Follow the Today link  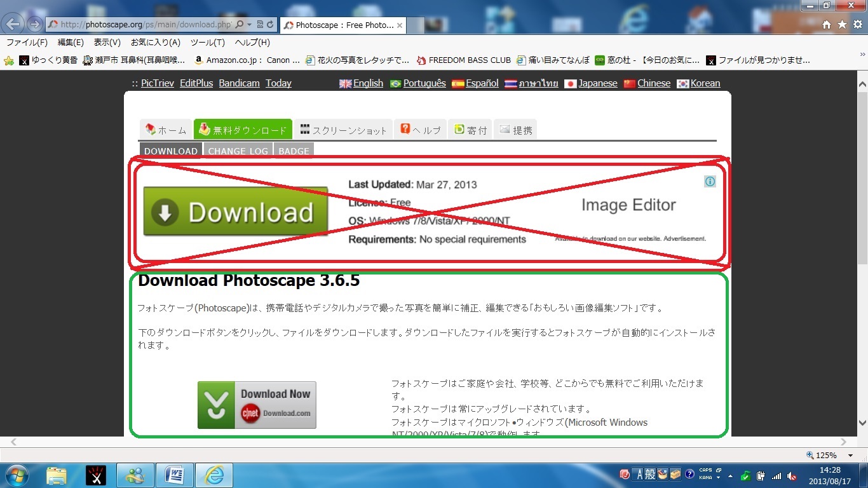(x=278, y=83)
